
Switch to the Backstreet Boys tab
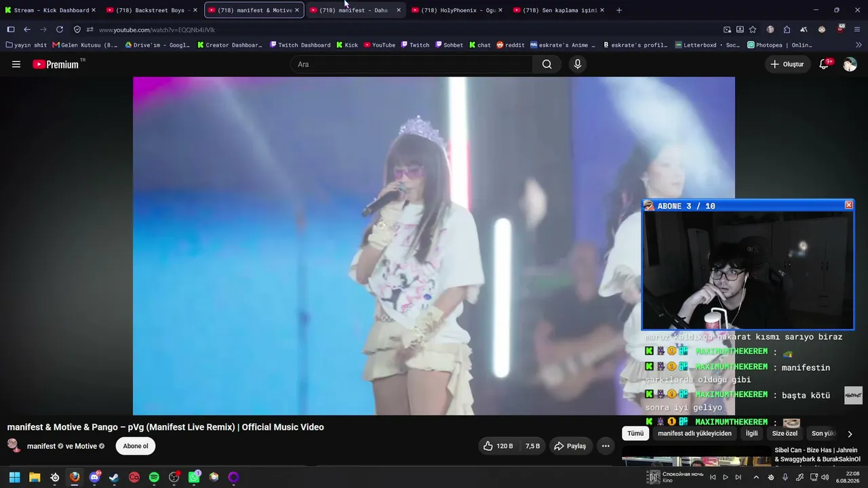[152, 10]
